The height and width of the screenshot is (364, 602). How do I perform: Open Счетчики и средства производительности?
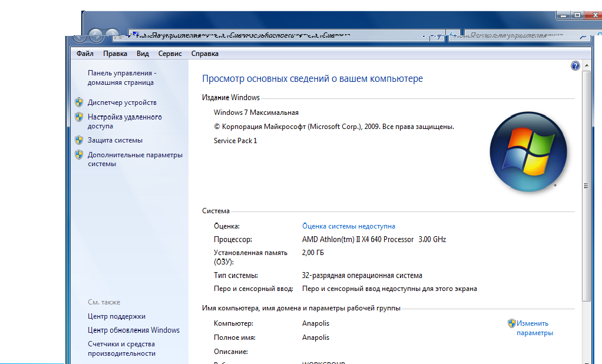[122, 349]
